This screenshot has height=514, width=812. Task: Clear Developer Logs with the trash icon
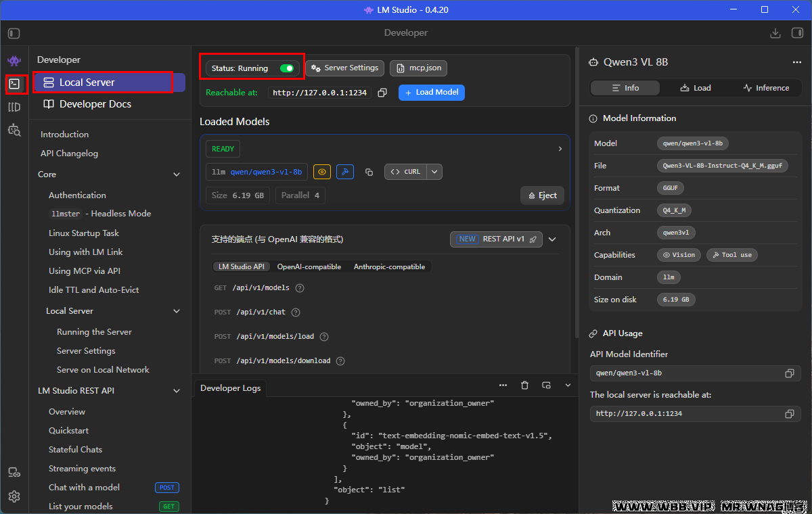click(x=524, y=385)
